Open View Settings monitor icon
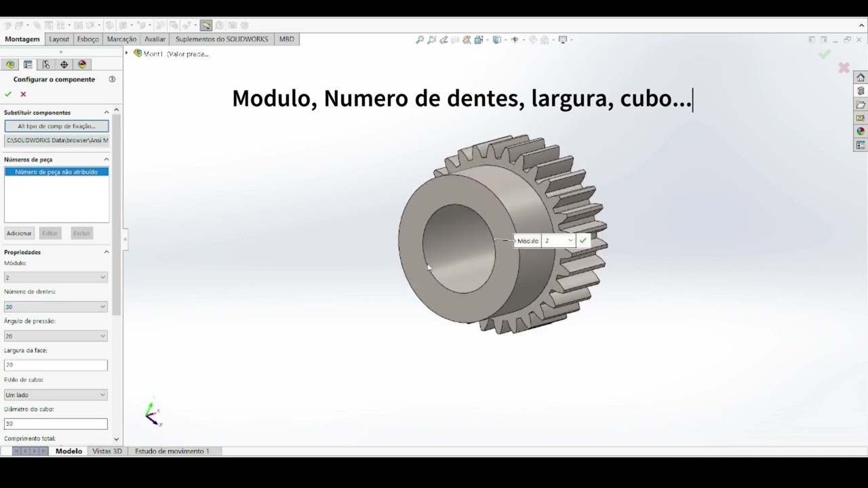Screen dimensions: 868x488 point(562,40)
